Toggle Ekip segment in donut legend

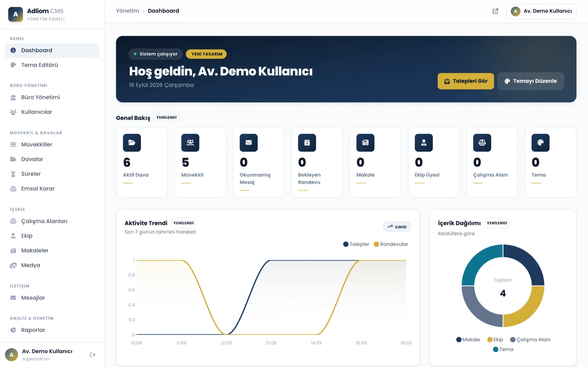(x=495, y=340)
